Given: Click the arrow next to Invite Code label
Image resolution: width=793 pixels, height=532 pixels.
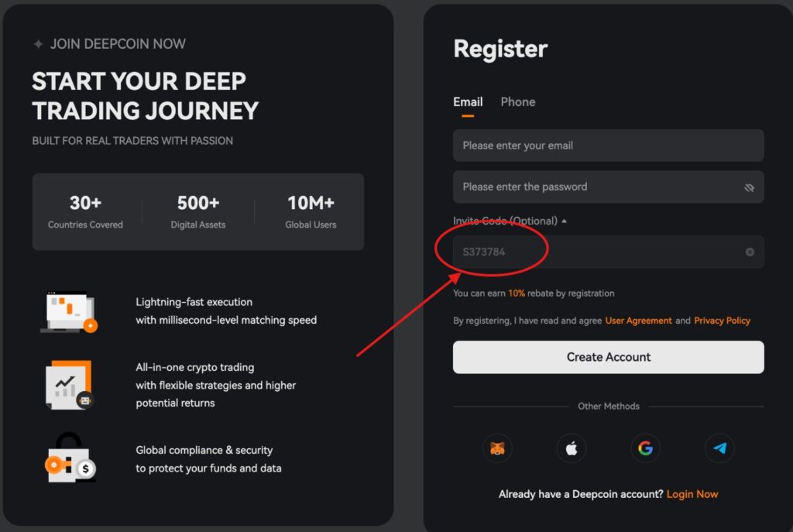Looking at the screenshot, I should [563, 221].
